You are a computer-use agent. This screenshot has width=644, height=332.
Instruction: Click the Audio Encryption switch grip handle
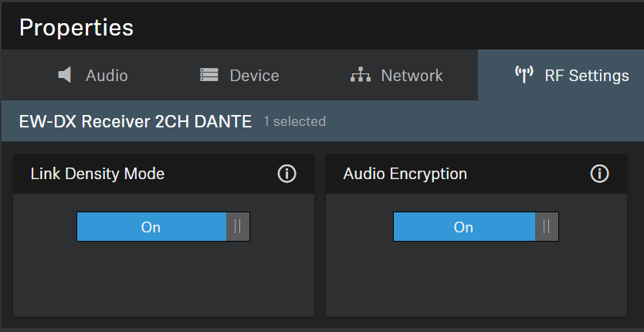pyautogui.click(x=547, y=227)
